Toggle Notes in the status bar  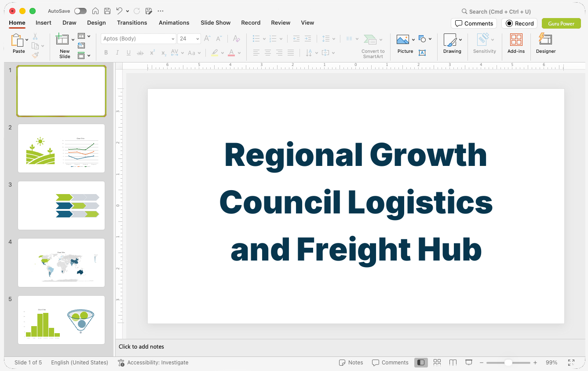click(x=351, y=363)
